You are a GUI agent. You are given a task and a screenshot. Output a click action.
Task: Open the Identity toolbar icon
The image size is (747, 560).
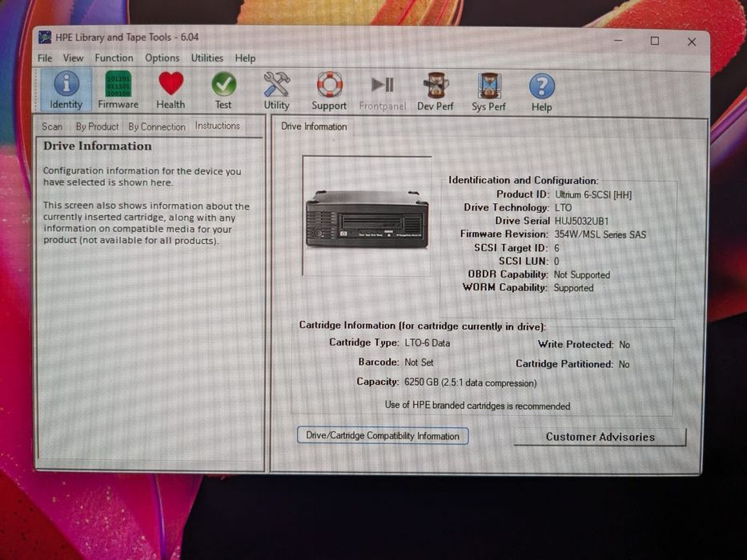pyautogui.click(x=66, y=90)
